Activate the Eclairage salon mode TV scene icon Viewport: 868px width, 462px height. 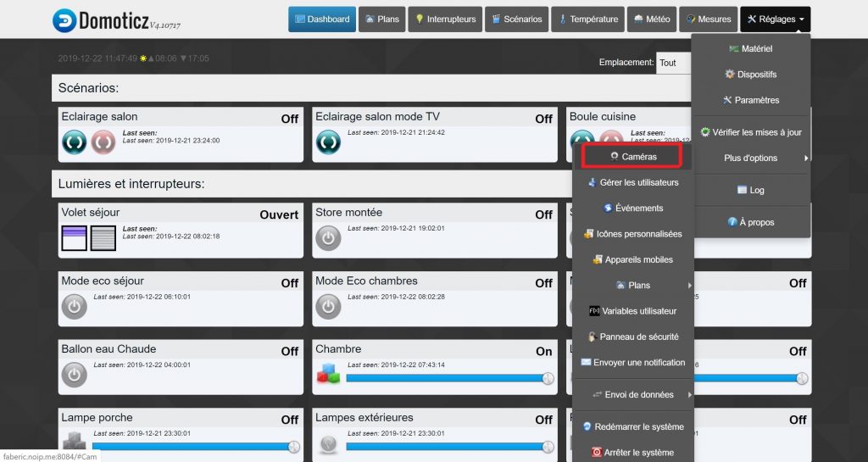tap(328, 142)
